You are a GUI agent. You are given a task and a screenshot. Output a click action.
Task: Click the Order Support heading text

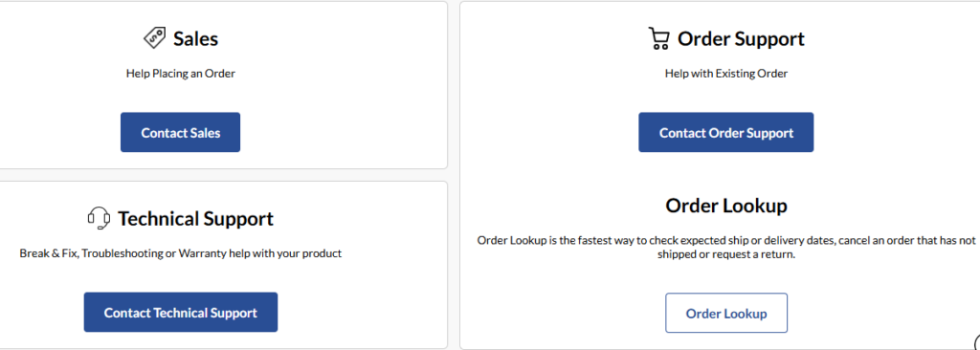[742, 39]
